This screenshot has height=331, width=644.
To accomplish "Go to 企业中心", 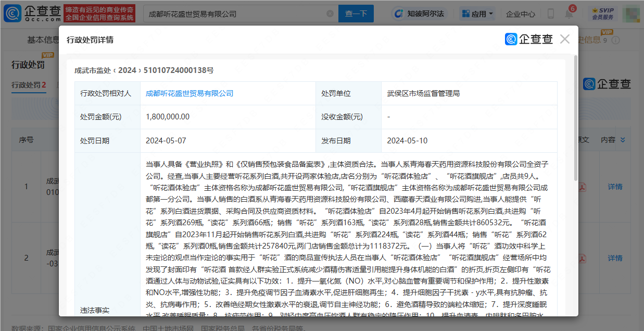I will tap(521, 14).
